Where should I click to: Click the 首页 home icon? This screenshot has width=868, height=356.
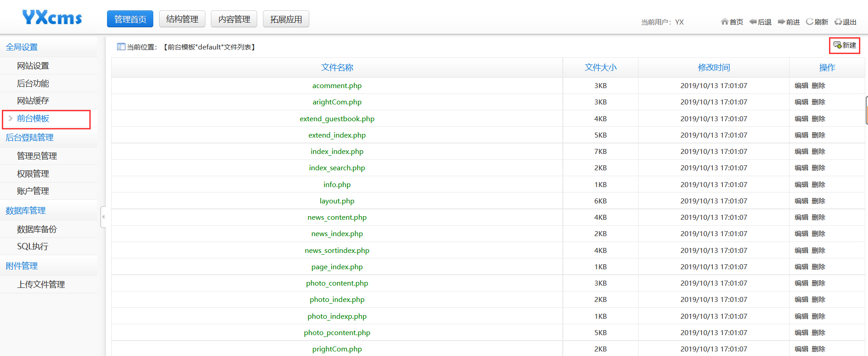coord(725,21)
